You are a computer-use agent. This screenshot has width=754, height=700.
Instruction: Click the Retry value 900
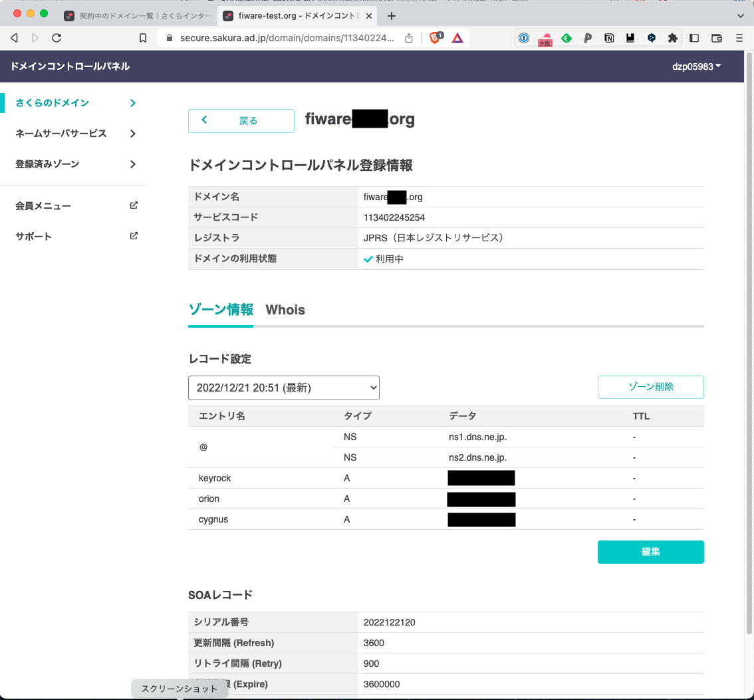(371, 663)
